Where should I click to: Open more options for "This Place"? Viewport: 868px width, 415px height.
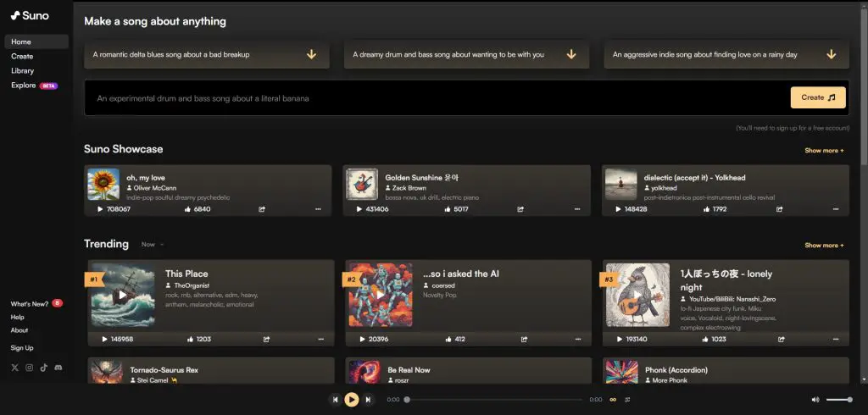[x=320, y=339]
